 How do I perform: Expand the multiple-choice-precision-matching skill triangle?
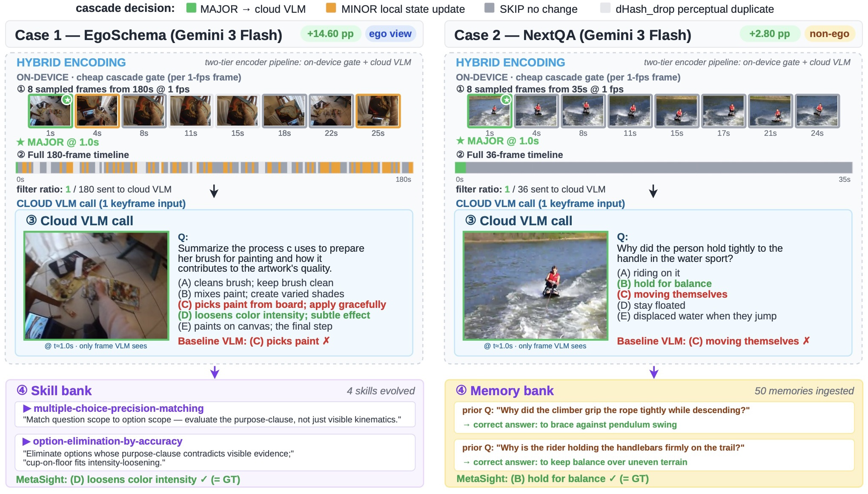tap(27, 408)
